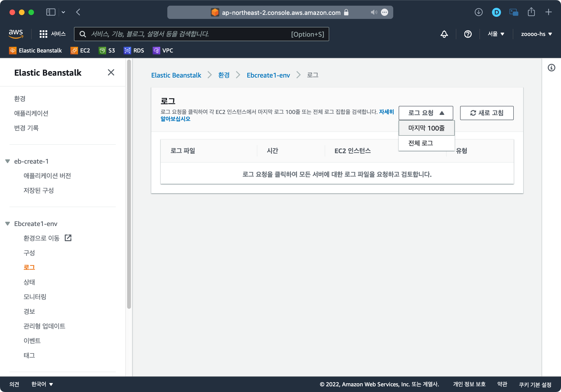
Task: Open 상태 under Ebcreate1-env
Action: click(x=29, y=282)
